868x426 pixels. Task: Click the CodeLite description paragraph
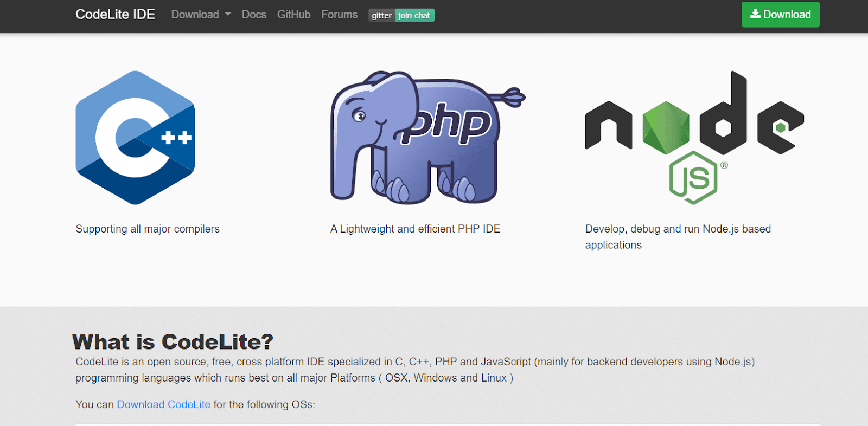415,370
